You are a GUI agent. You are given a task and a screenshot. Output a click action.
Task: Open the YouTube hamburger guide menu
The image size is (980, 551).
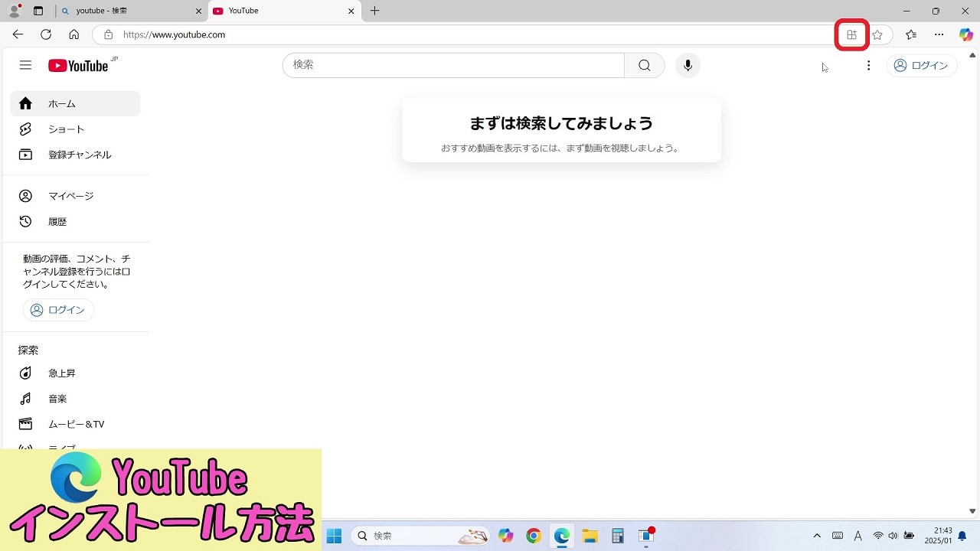click(25, 65)
